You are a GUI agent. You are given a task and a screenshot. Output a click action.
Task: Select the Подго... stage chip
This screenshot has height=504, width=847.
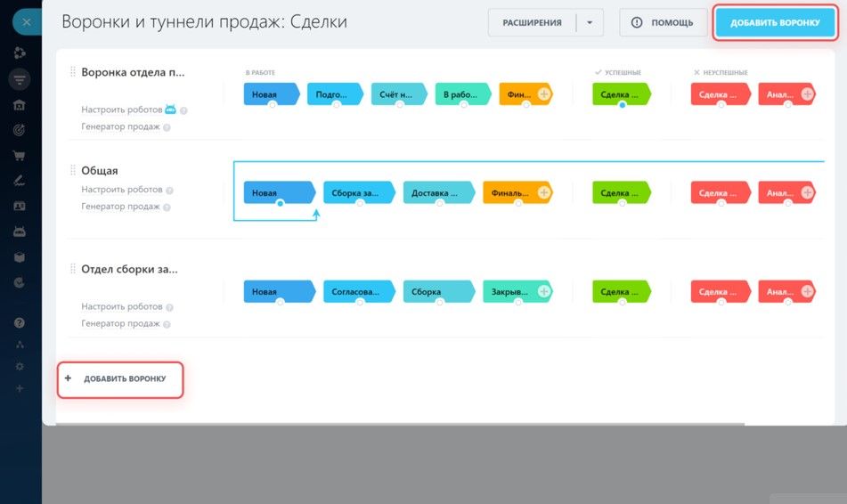pos(335,94)
